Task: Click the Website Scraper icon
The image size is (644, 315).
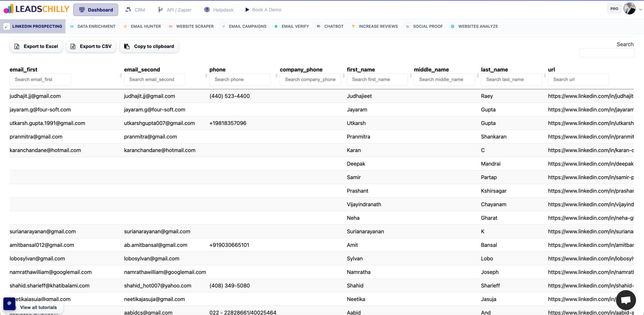Action: pyautogui.click(x=171, y=26)
